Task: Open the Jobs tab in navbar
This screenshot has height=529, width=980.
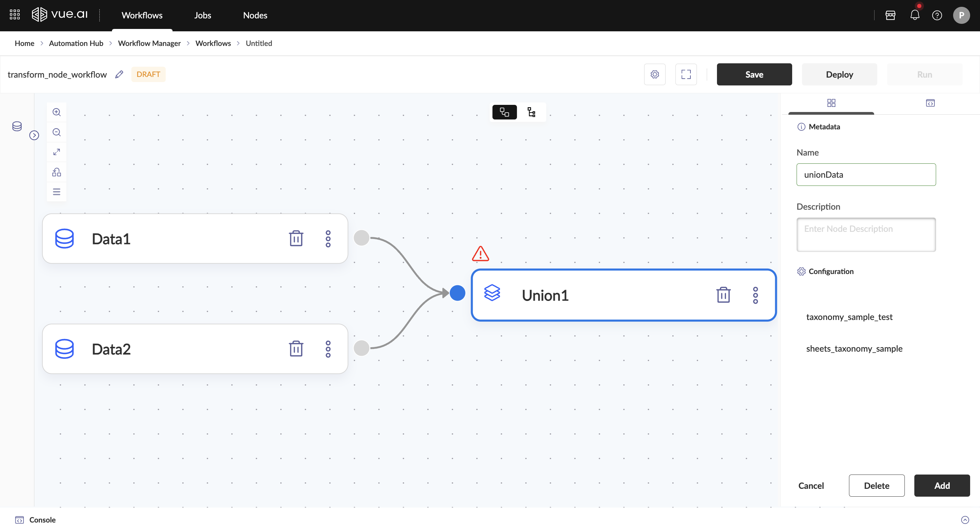Action: [202, 15]
